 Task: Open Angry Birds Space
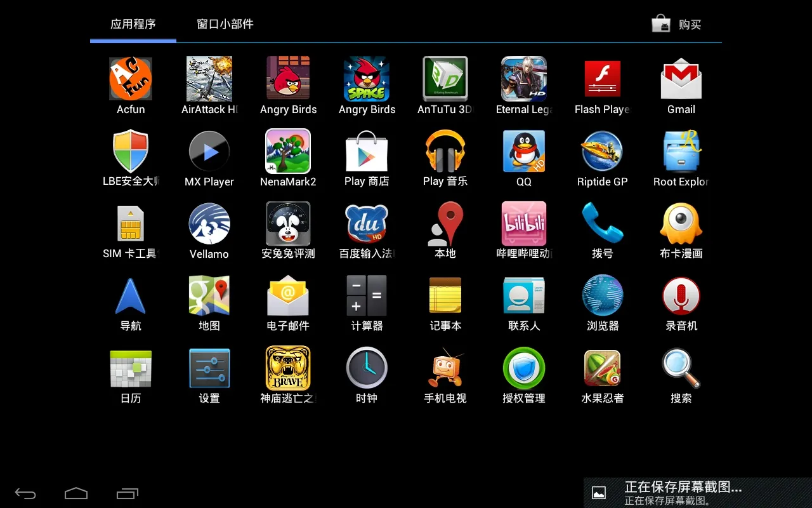(367, 79)
